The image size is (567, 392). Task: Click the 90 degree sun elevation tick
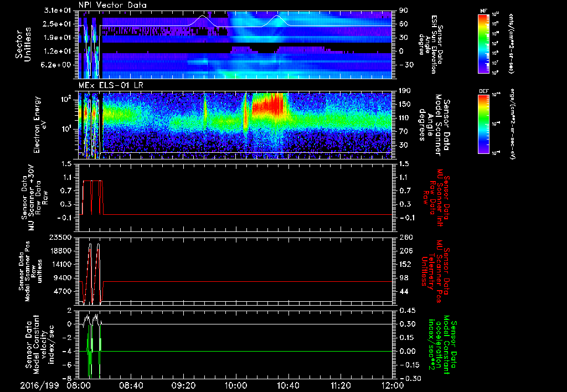(x=404, y=11)
